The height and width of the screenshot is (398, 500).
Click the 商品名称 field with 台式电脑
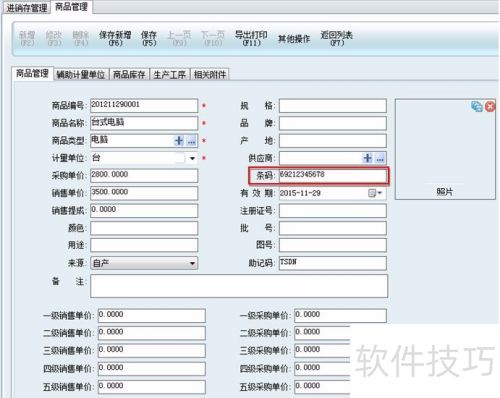(x=144, y=123)
